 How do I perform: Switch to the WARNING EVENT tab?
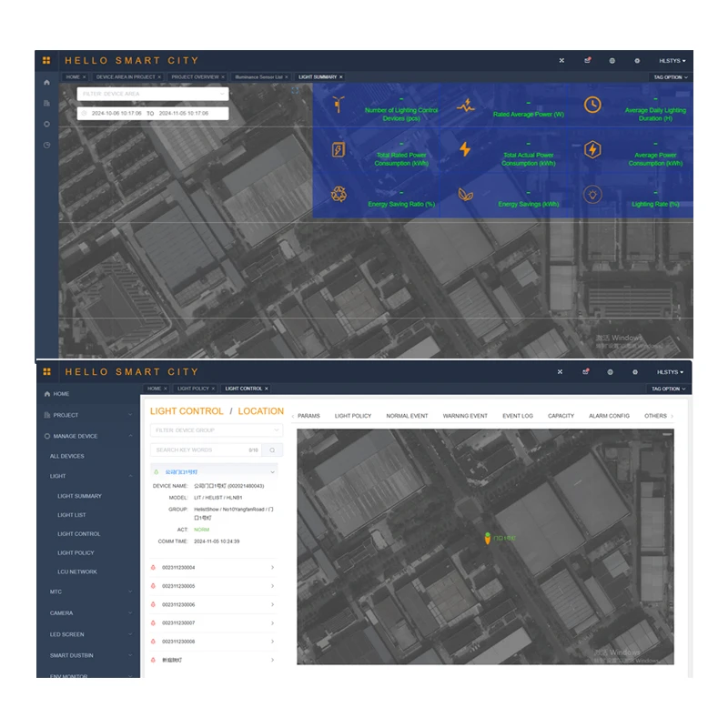465,416
